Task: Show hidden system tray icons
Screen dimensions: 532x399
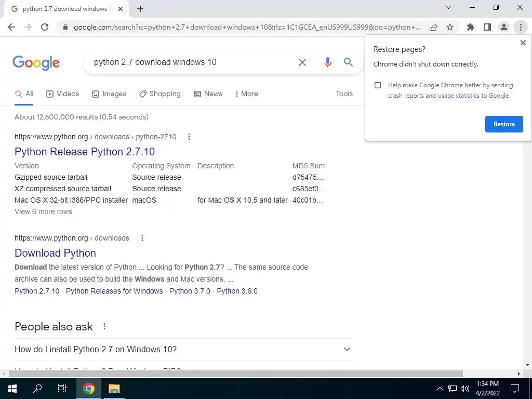Action: [440, 389]
